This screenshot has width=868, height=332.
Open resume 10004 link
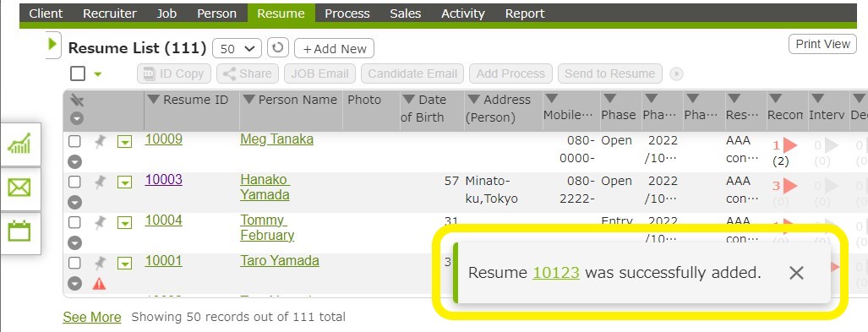(163, 220)
